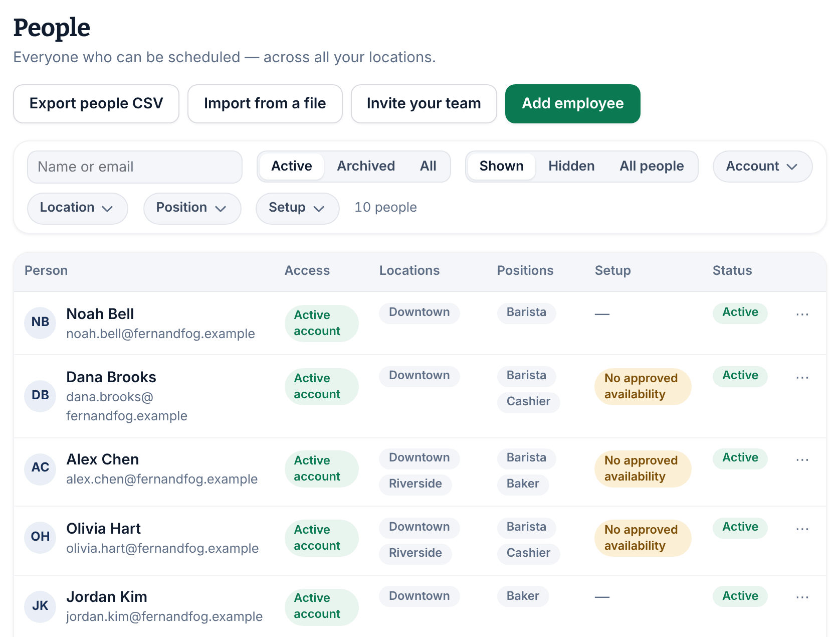
Task: Click Alex Chen's No approved availability badge
Action: pos(643,469)
